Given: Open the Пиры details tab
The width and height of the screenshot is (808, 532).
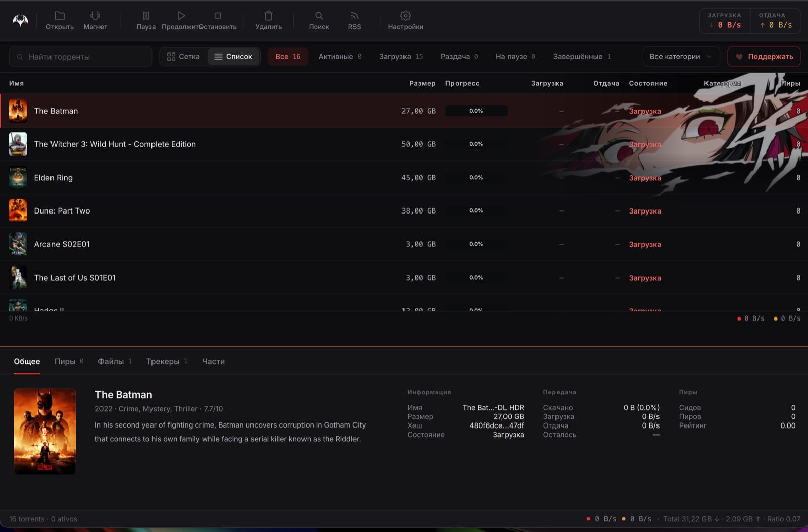Looking at the screenshot, I should click(69, 361).
